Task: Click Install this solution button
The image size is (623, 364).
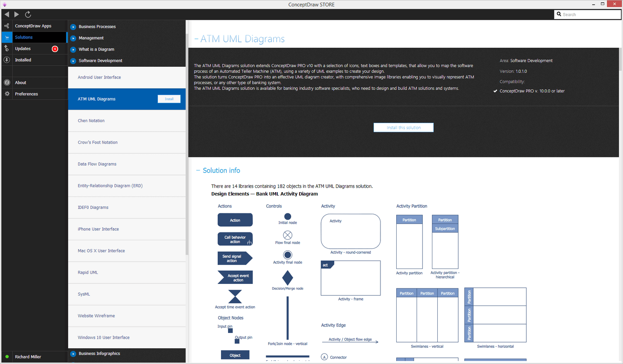Action: coord(404,127)
